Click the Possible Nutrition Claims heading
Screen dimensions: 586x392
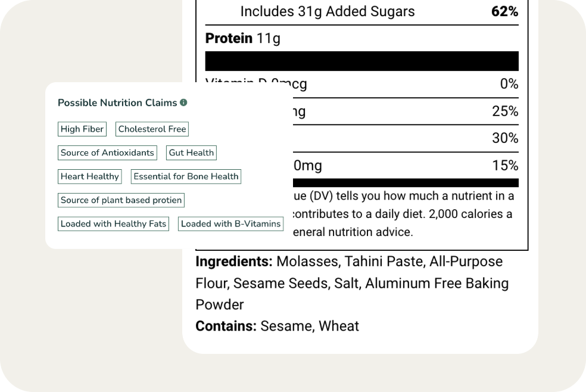[x=117, y=102]
